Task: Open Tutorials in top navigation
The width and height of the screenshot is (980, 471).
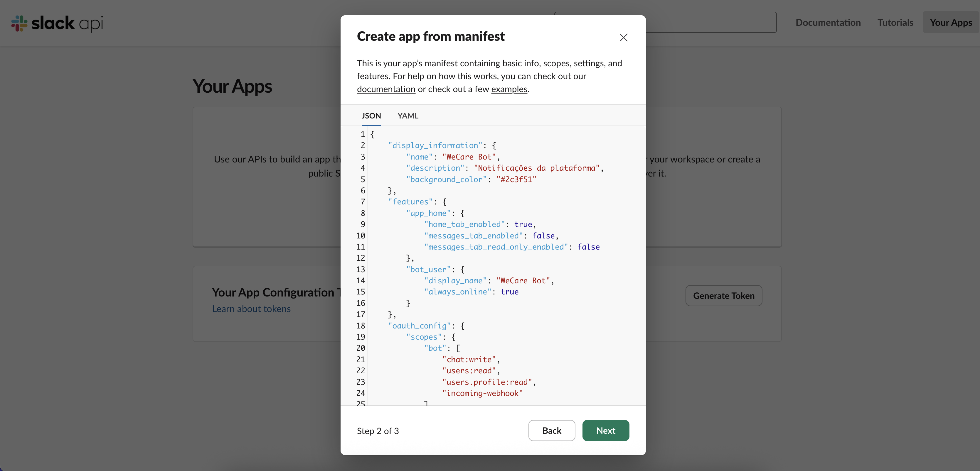Action: (895, 22)
